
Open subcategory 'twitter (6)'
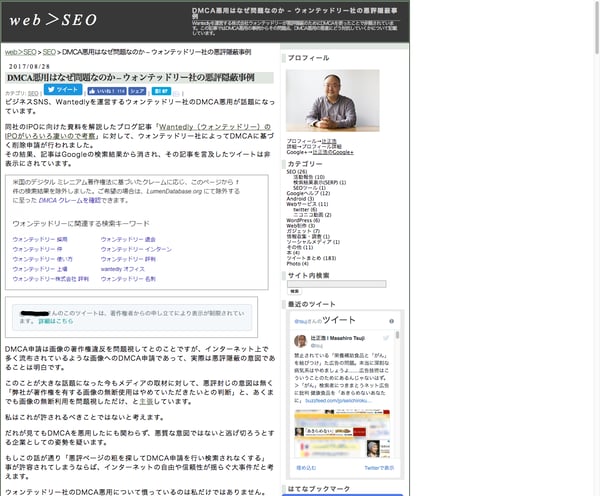pos(305,209)
